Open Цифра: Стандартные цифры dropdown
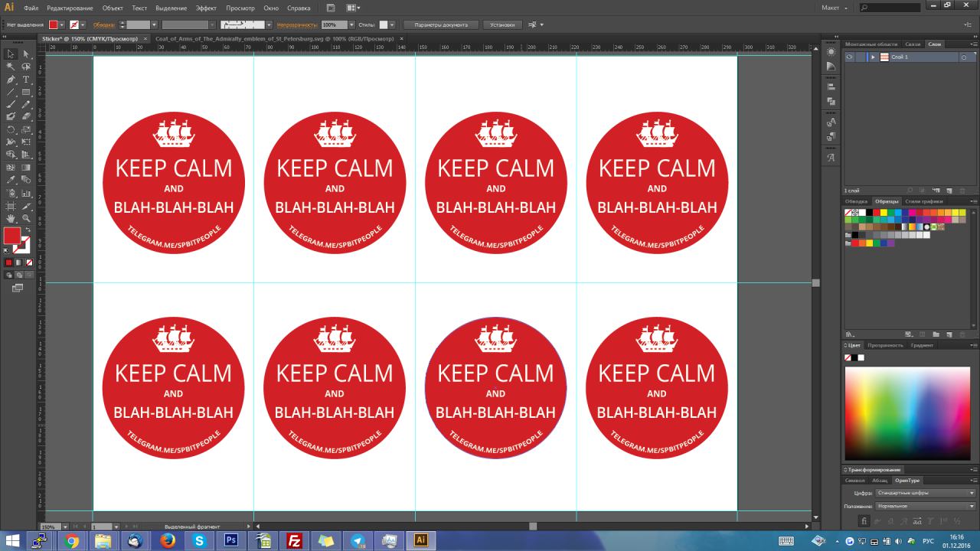The width and height of the screenshot is (980, 551). pos(926,494)
